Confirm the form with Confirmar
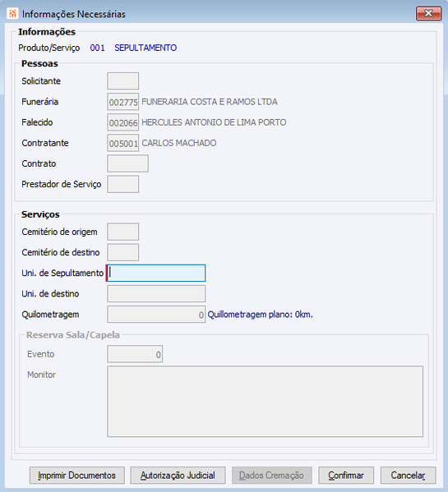The height and width of the screenshot is (492, 448). pos(346,476)
